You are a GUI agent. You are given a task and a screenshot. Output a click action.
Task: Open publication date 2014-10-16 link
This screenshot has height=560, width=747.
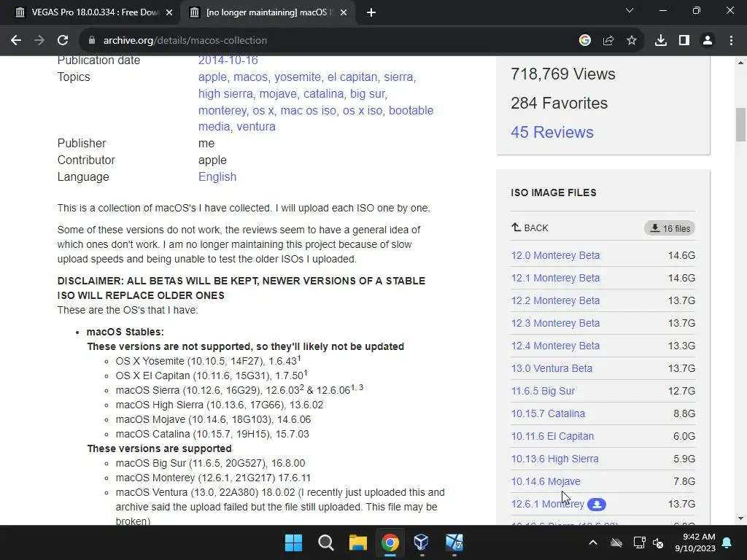click(228, 61)
